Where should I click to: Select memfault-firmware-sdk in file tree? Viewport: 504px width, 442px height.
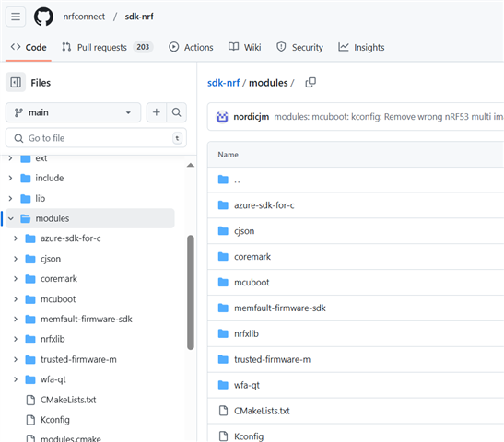pos(86,319)
